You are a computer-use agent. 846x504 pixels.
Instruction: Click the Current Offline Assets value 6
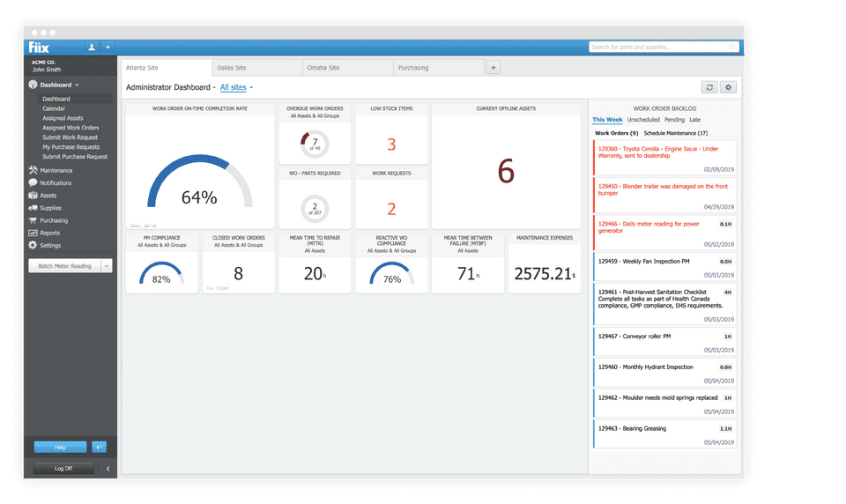point(506,172)
